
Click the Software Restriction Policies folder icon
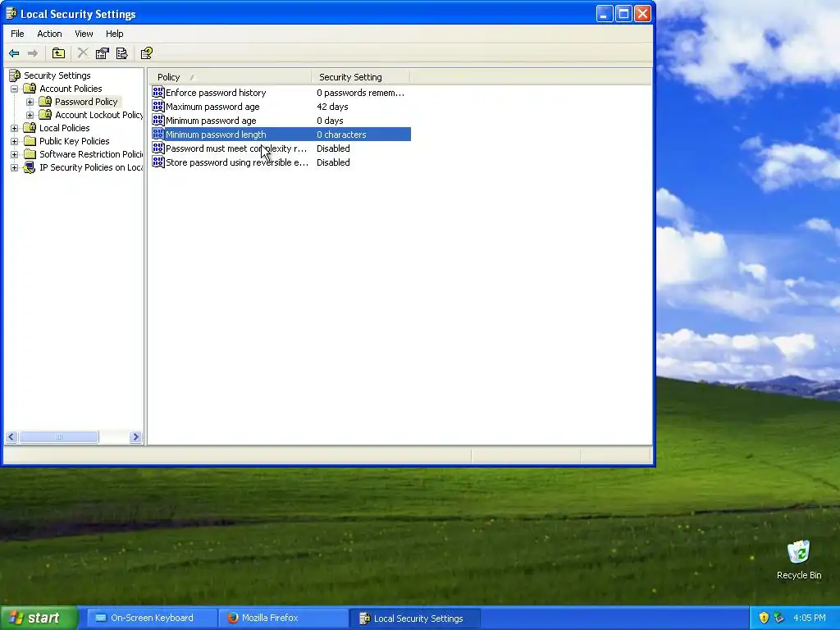click(x=30, y=153)
